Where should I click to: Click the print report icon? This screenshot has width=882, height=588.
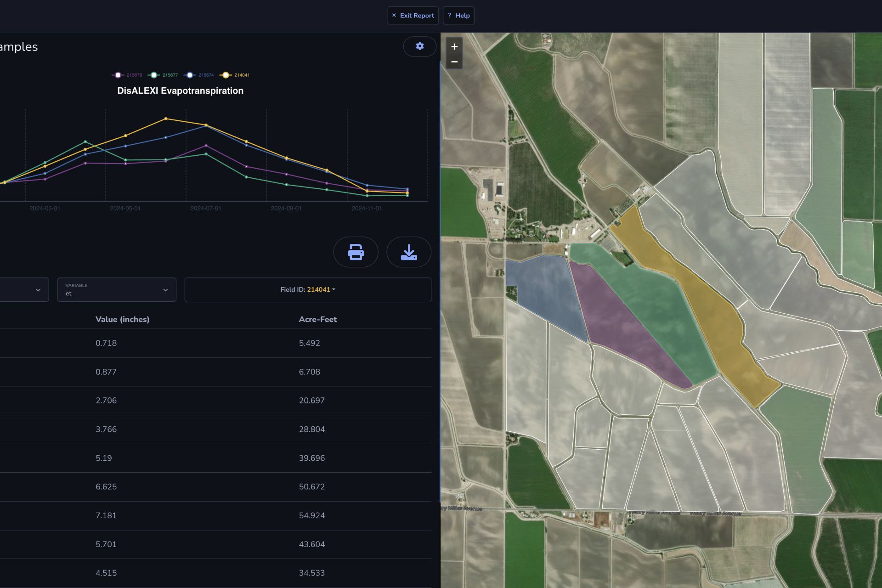click(x=356, y=252)
